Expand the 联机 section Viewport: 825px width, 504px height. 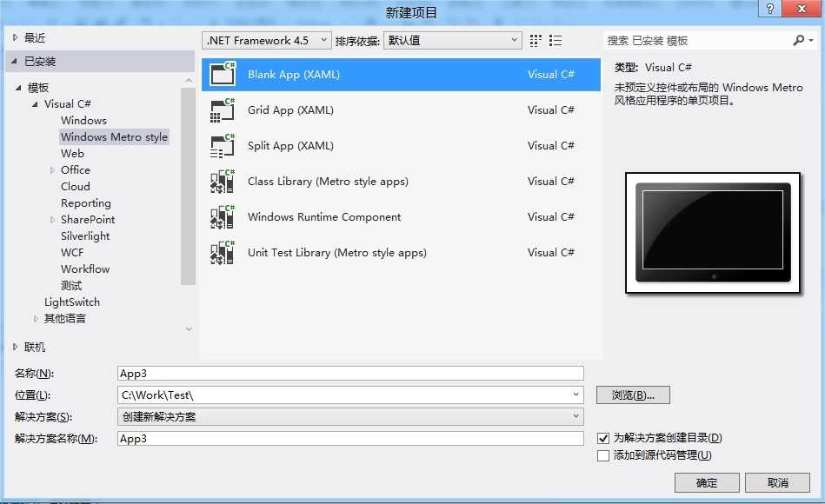pyautogui.click(x=15, y=348)
